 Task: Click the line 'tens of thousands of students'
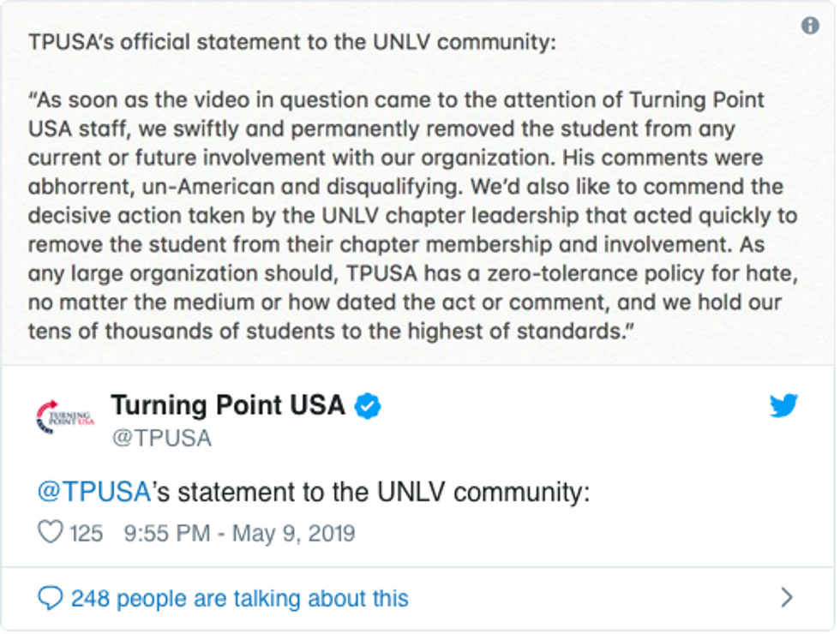tap(181, 331)
